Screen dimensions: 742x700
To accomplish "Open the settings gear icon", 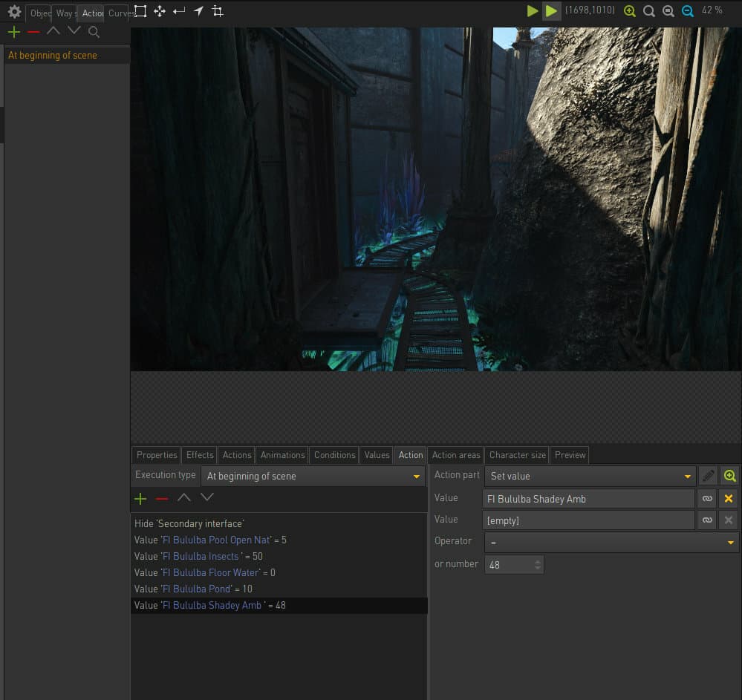I will tap(14, 11).
